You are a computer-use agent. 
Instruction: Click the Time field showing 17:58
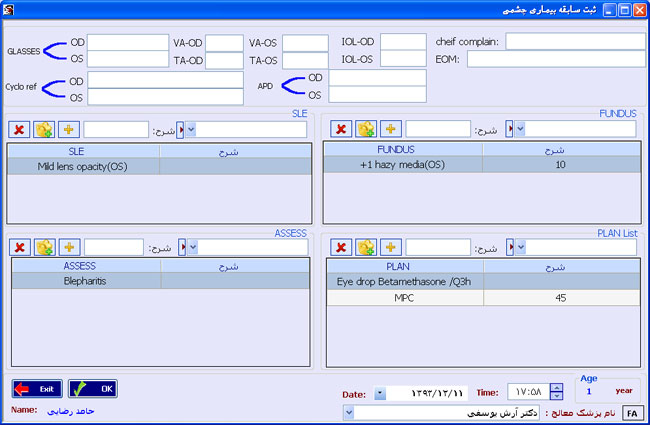529,392
